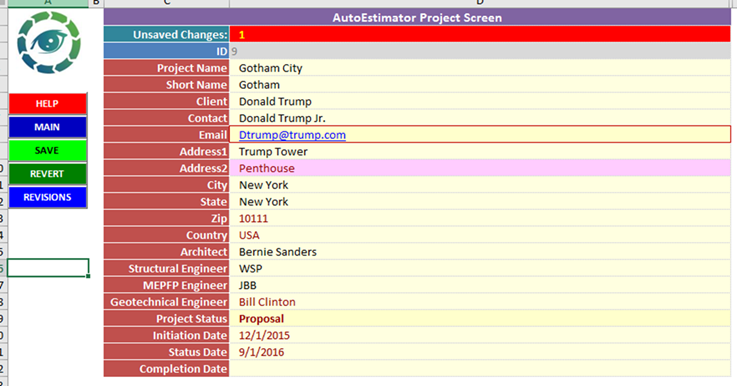This screenshot has height=386, width=737.
Task: Click the AutoEstimator Project Screen title
Action: coord(417,18)
